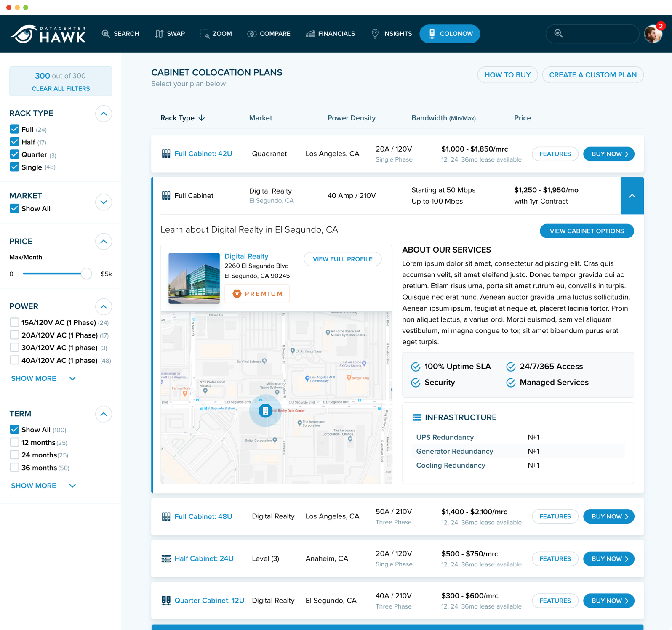Uncheck the Single rack type checkbox

point(14,167)
